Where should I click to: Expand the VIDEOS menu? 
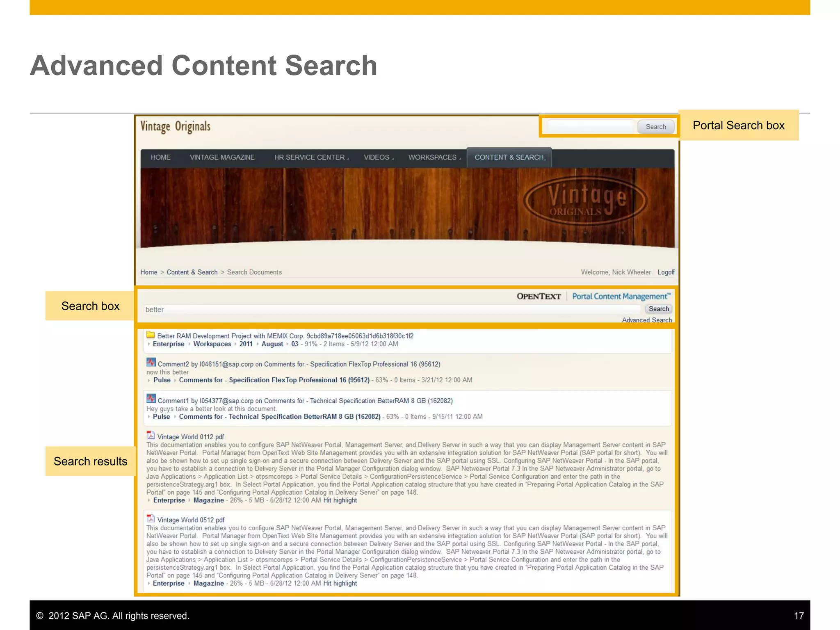[378, 157]
